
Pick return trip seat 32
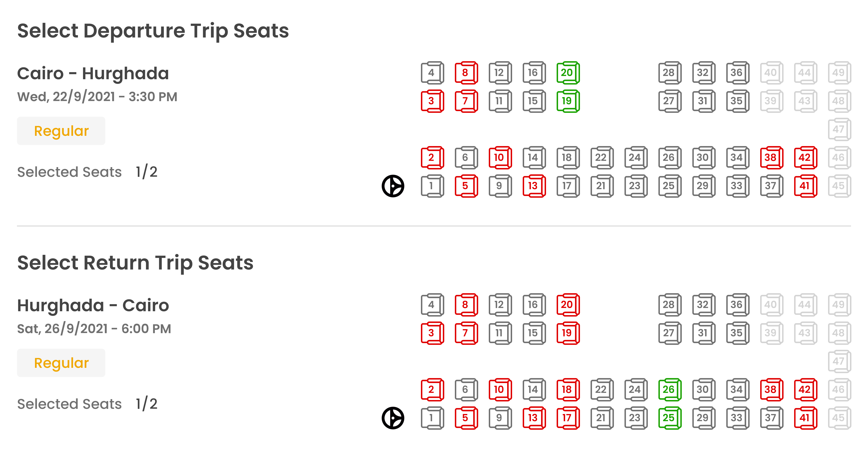[x=703, y=305]
